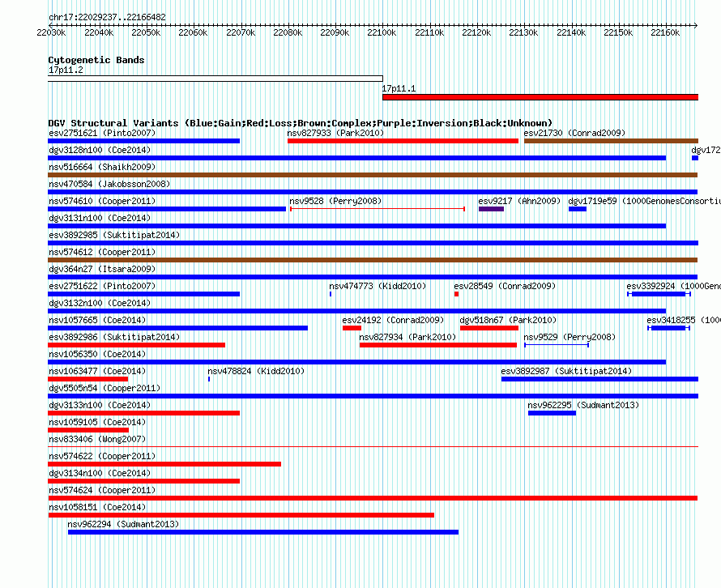Screen dimensions: 721x588
Task: Click the blue esv3418255 feature bar
Action: coord(669,328)
